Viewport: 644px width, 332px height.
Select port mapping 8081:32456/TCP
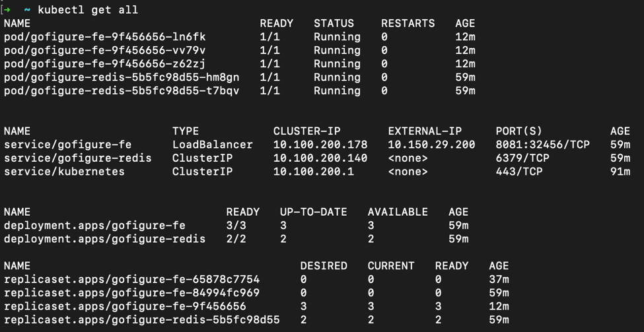click(542, 145)
